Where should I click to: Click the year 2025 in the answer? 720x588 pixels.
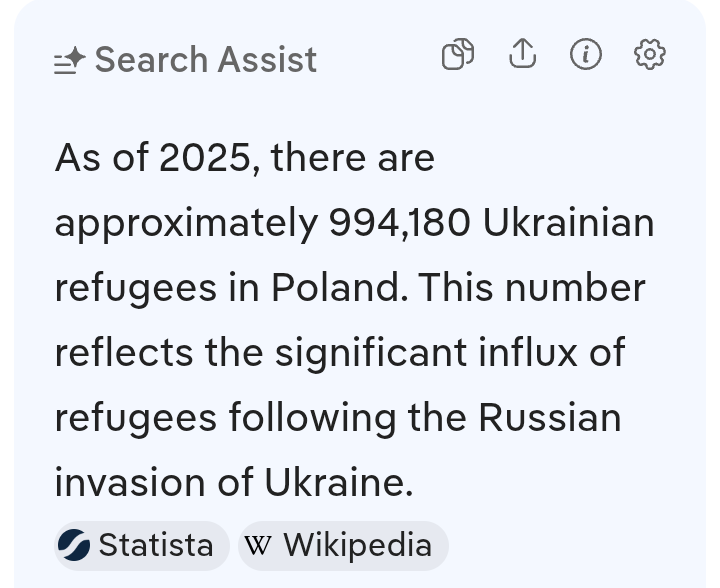coord(206,158)
